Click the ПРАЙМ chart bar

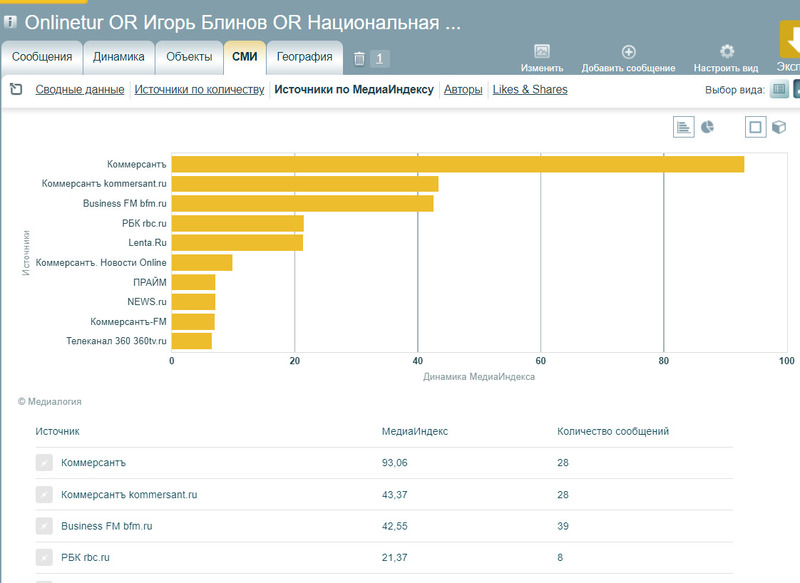193,282
